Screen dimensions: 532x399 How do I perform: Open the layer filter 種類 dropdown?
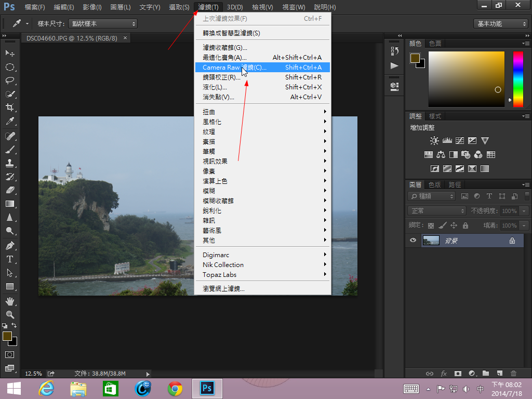[431, 196]
